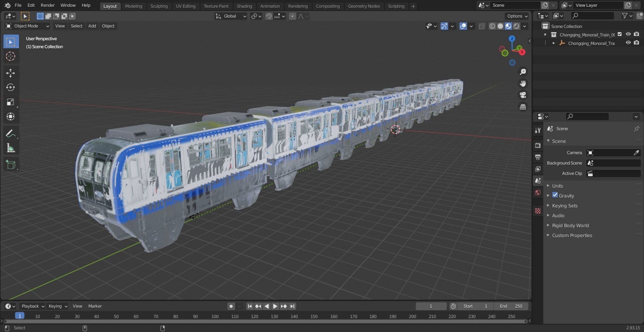Jump to the previous keyframe
The height and width of the screenshot is (332, 644).
[x=258, y=306]
